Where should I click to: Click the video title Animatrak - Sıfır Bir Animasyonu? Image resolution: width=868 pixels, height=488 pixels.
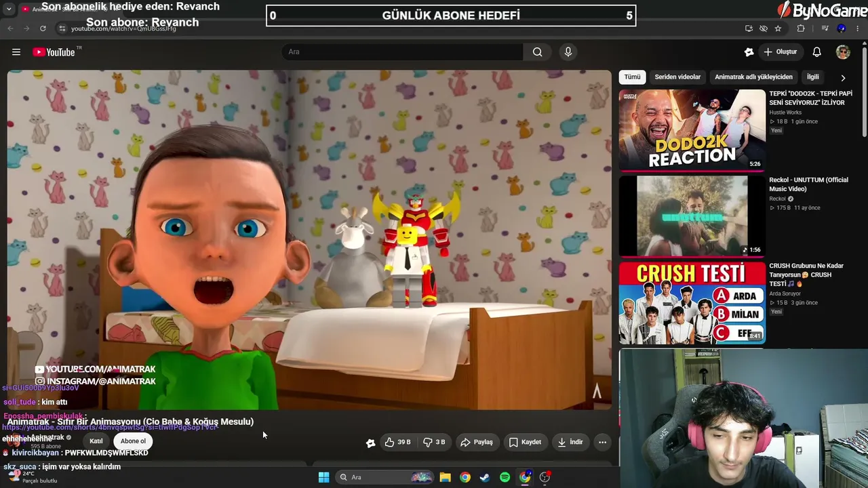pos(130,422)
